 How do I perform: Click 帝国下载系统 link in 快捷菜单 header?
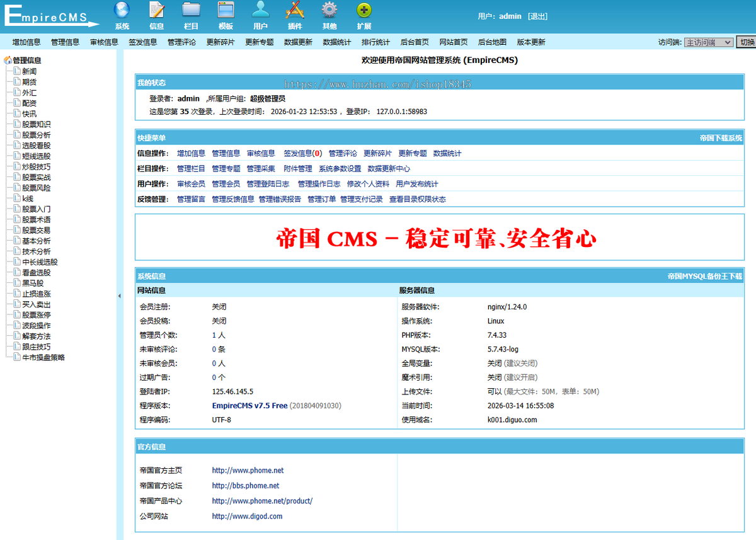click(x=721, y=138)
